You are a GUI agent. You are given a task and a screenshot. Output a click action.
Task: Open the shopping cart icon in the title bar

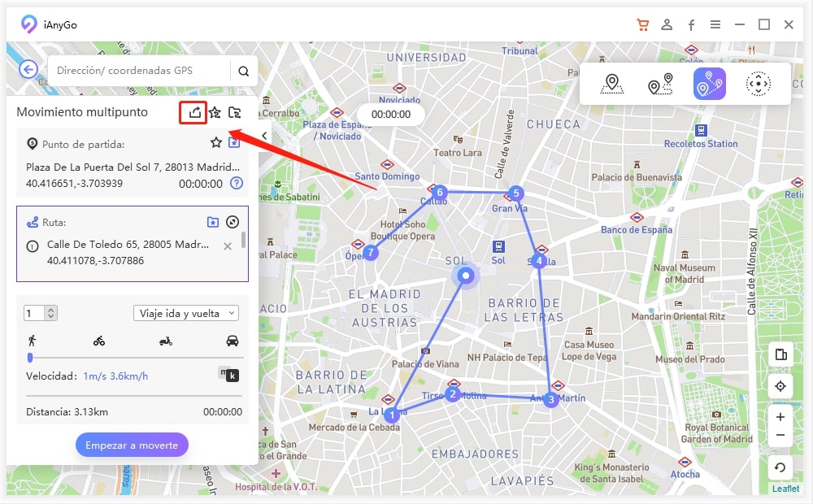click(643, 24)
